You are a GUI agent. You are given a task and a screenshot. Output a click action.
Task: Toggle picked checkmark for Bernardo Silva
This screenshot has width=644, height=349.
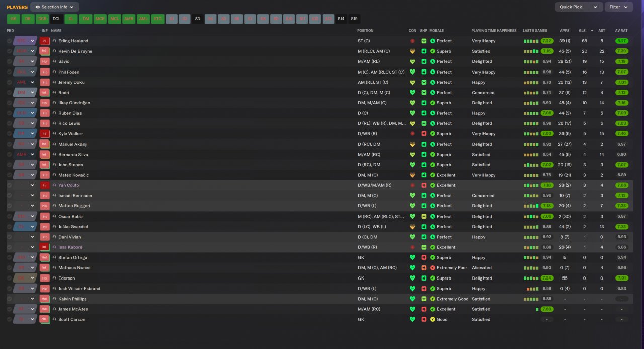point(10,155)
